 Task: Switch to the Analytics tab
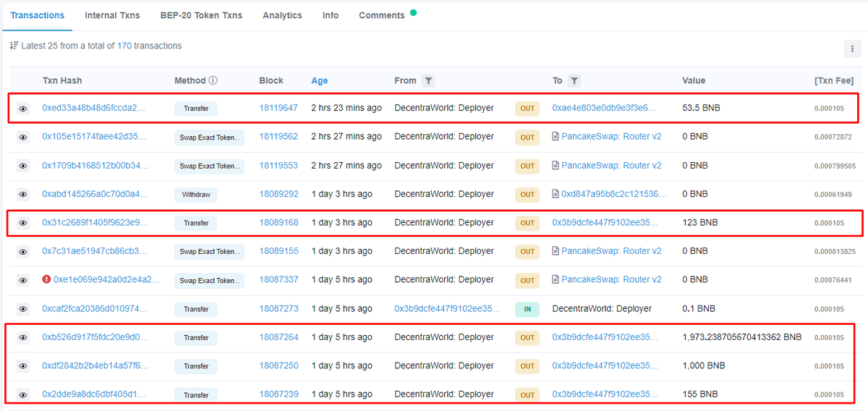click(283, 15)
